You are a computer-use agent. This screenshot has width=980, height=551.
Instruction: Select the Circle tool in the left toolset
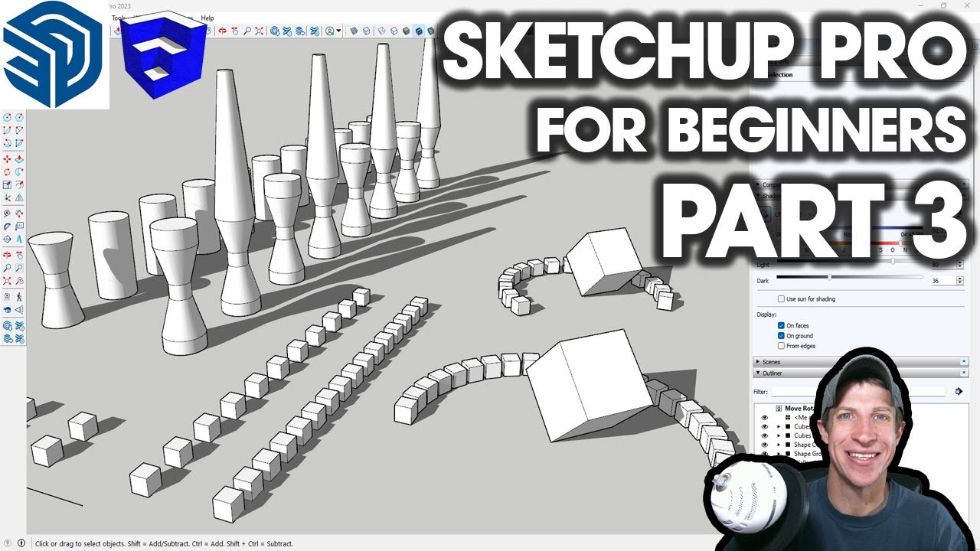[x=7, y=118]
